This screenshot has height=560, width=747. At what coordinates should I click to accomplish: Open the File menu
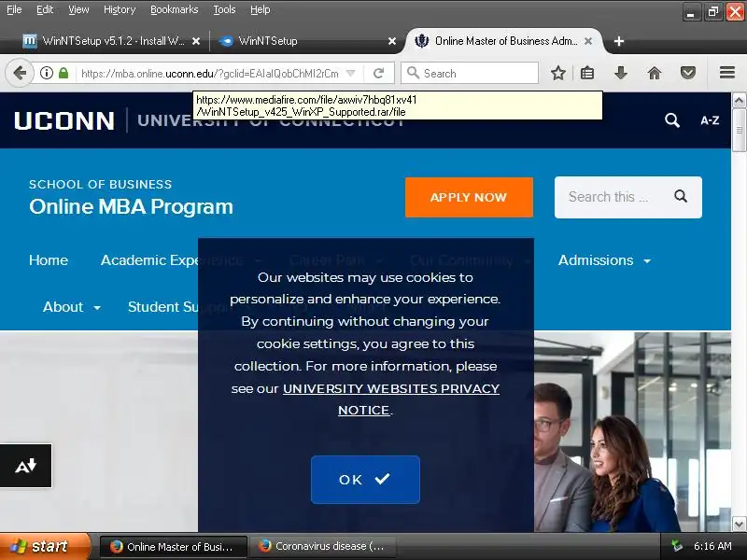pos(14,9)
